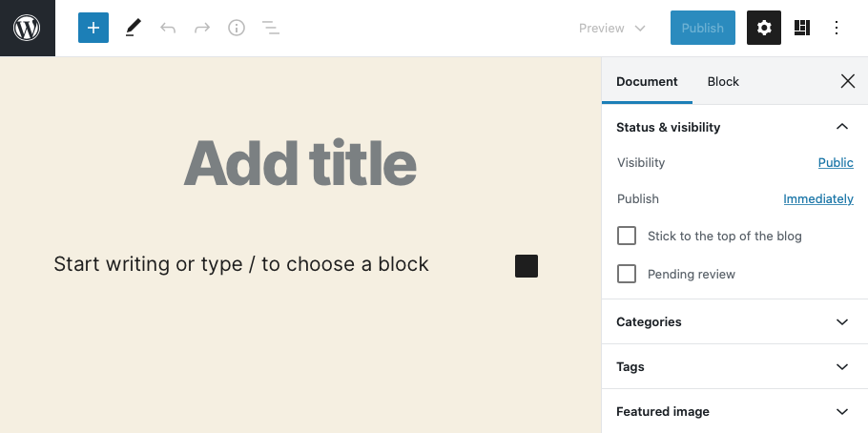Click the Public visibility link
Viewport: 868px width, 433px height.
836,162
